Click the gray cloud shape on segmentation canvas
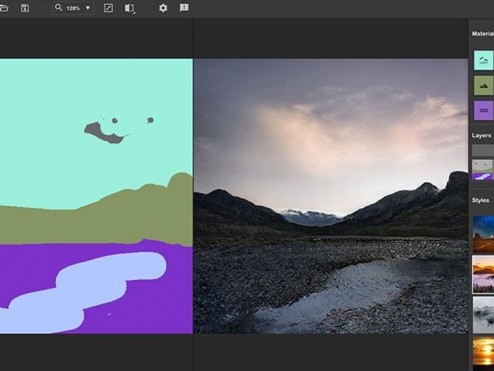This screenshot has width=494, height=371. [103, 133]
